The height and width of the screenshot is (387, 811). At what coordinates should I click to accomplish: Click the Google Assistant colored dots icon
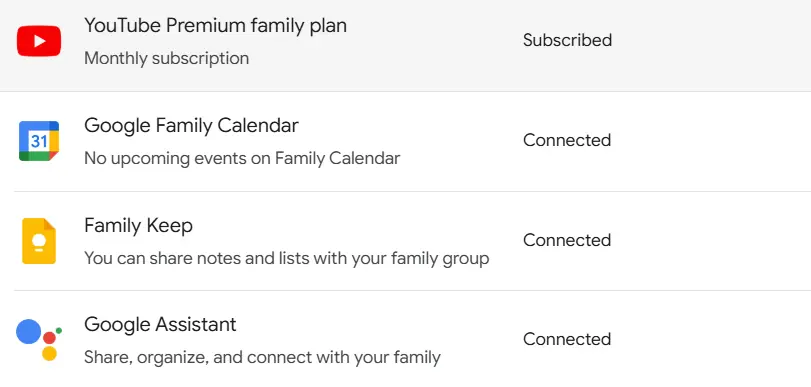[x=39, y=339]
